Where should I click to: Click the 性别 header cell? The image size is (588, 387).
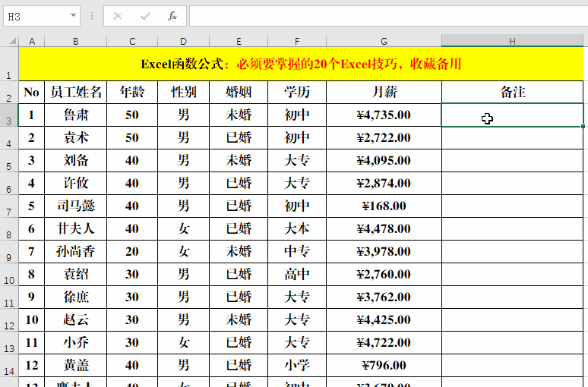click(x=183, y=92)
